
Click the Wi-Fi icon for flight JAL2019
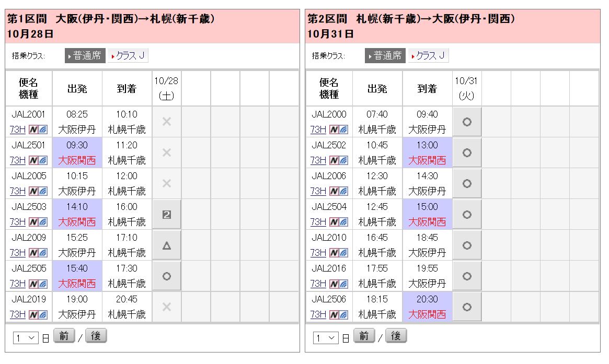pyautogui.click(x=43, y=315)
